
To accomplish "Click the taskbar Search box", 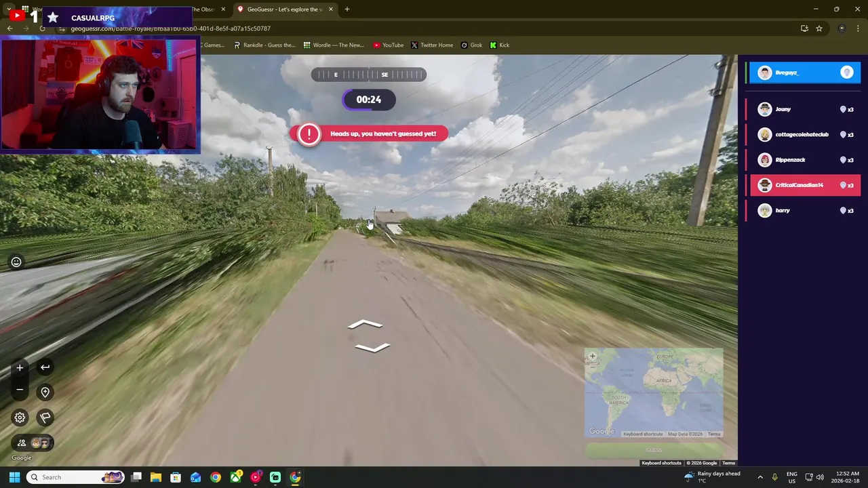I will coord(76,477).
